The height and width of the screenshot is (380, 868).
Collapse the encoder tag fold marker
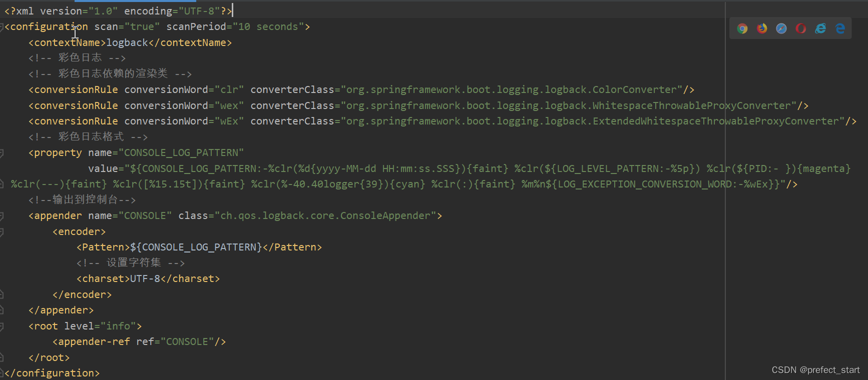[2, 232]
